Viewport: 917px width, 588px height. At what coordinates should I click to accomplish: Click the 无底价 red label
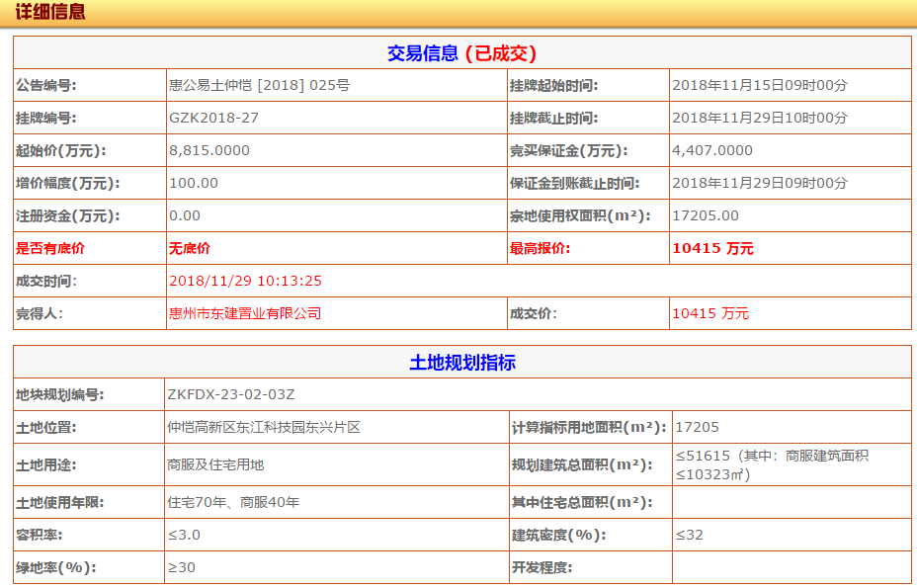(186, 248)
